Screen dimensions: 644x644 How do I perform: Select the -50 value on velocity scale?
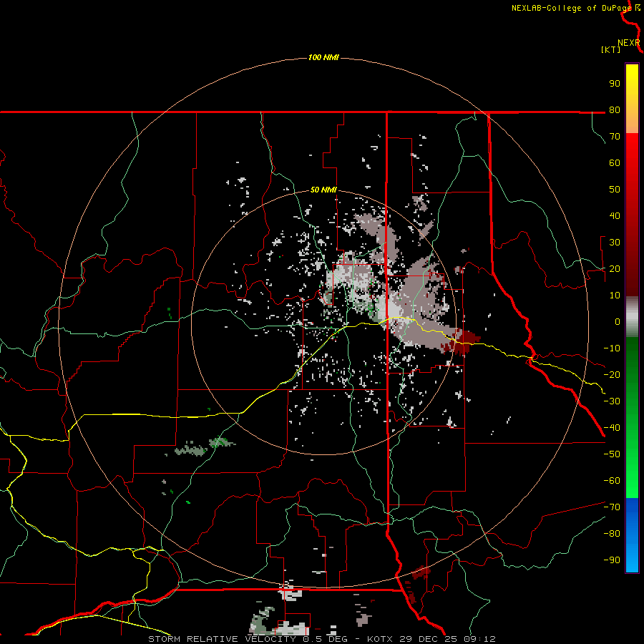612,454
